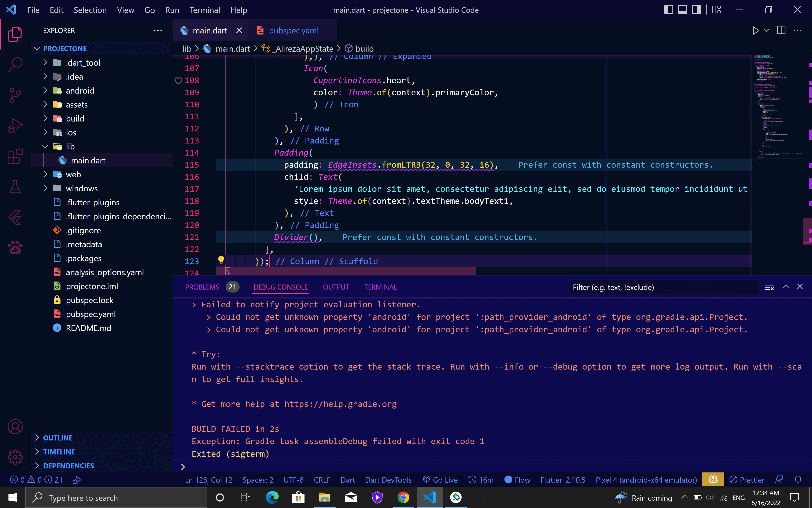Open Customize Layout button
The height and width of the screenshot is (508, 812).
coord(716,10)
